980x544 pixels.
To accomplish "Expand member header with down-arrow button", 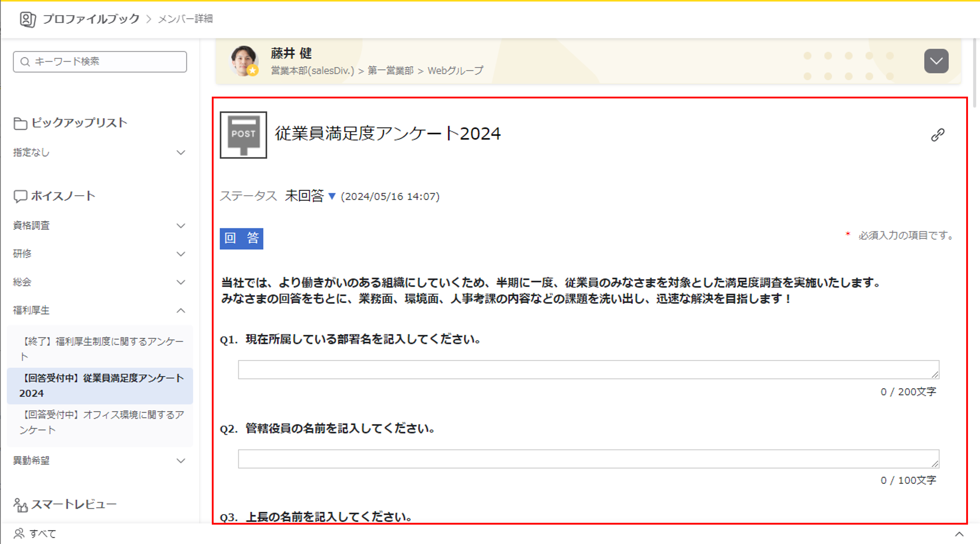I will click(936, 61).
